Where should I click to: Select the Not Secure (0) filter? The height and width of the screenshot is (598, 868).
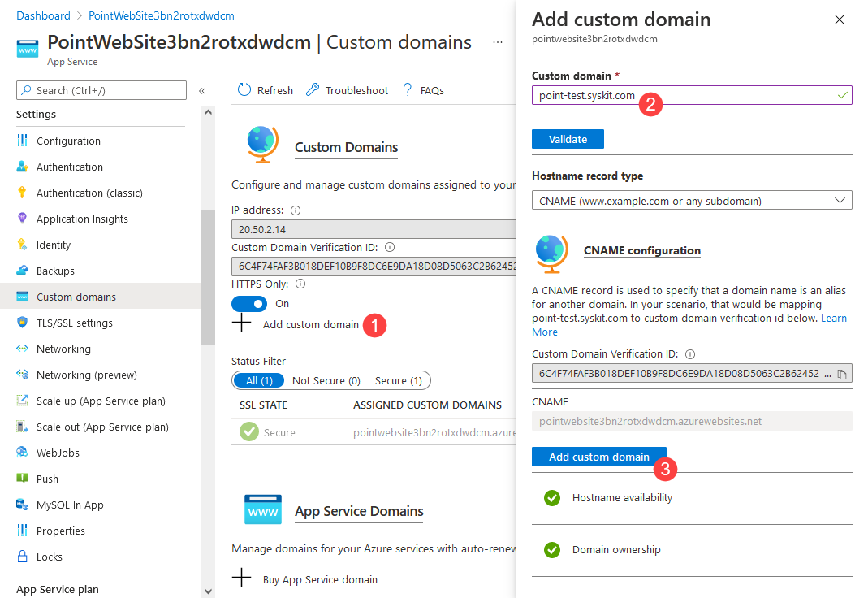[325, 380]
